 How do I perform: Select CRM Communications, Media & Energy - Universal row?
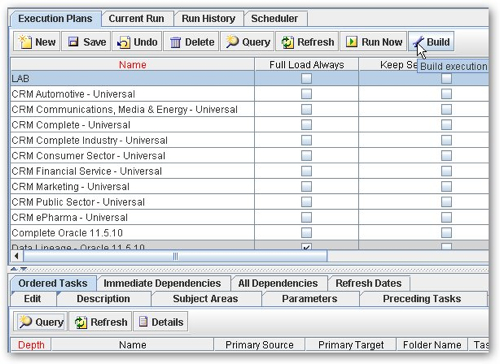click(249, 109)
